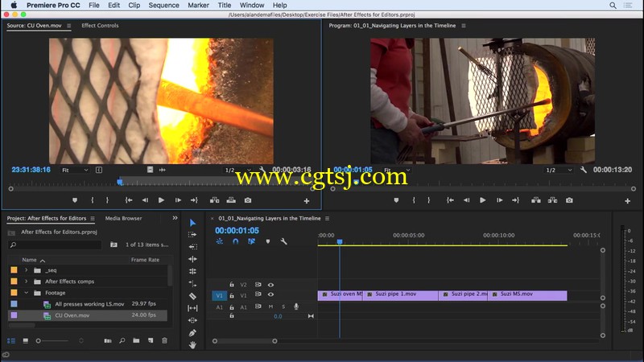Mute the A1 audio track
The image size is (644, 362).
point(270,306)
